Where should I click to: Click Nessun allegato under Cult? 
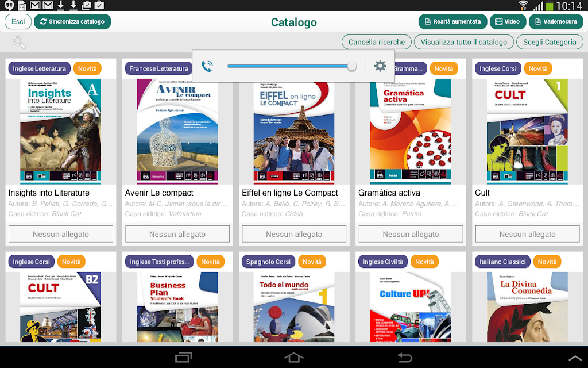527,234
